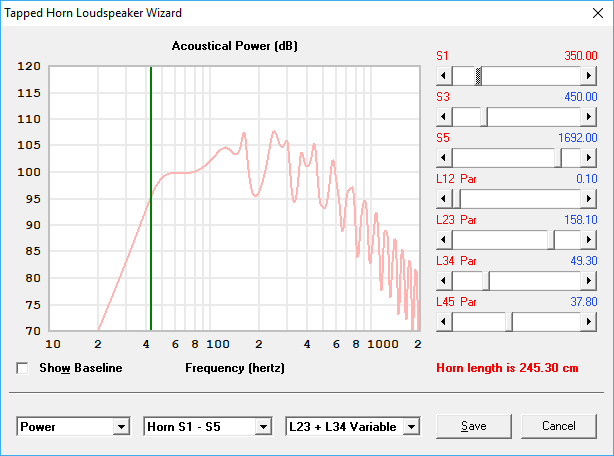This screenshot has width=614, height=456.
Task: Click the green vertical marker line in the chart
Action: tap(151, 198)
